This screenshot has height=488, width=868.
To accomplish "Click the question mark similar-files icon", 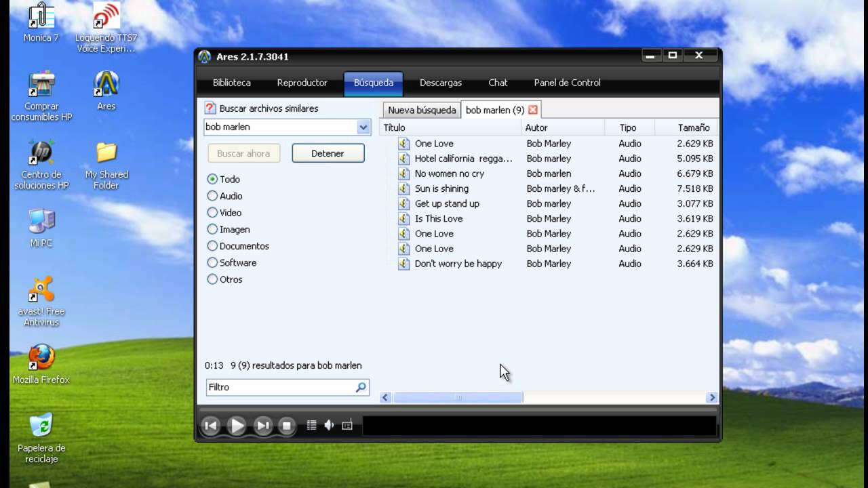I will click(210, 108).
